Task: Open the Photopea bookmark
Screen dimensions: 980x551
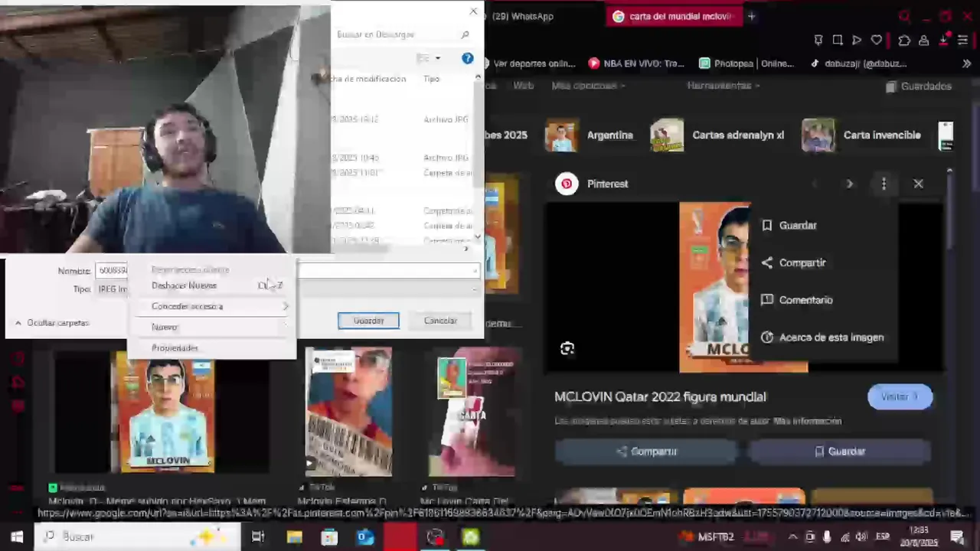Action: click(x=746, y=64)
